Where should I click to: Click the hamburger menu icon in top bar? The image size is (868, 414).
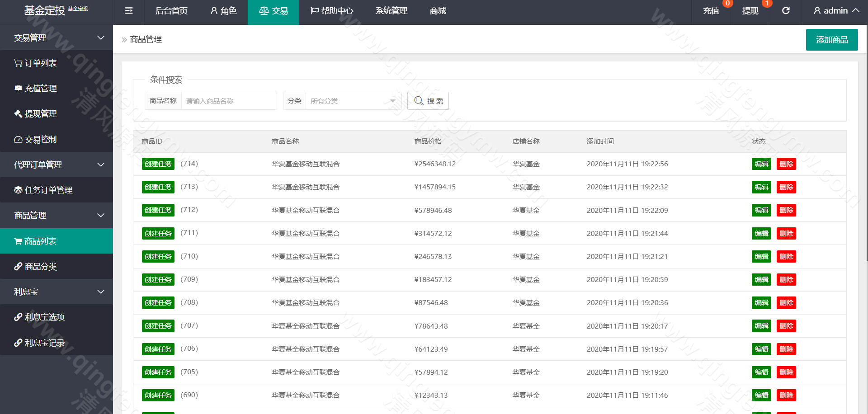(128, 10)
